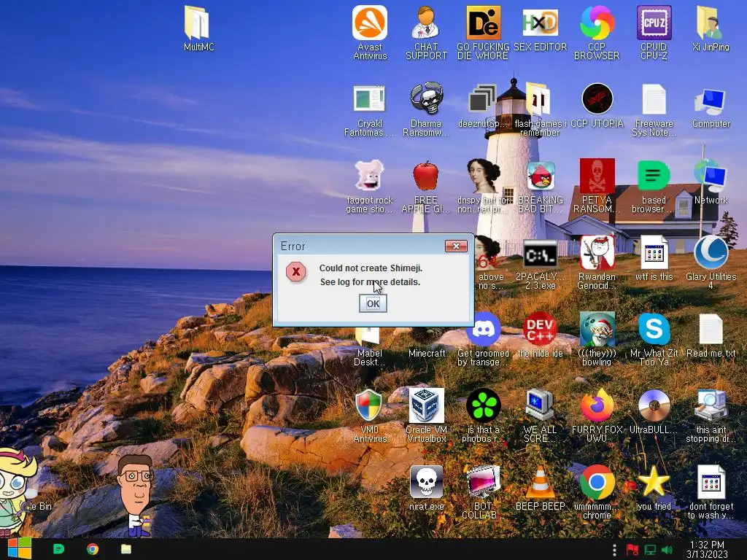Select the FREE APPLE red apple icon
The height and width of the screenshot is (560, 747).
tap(426, 176)
